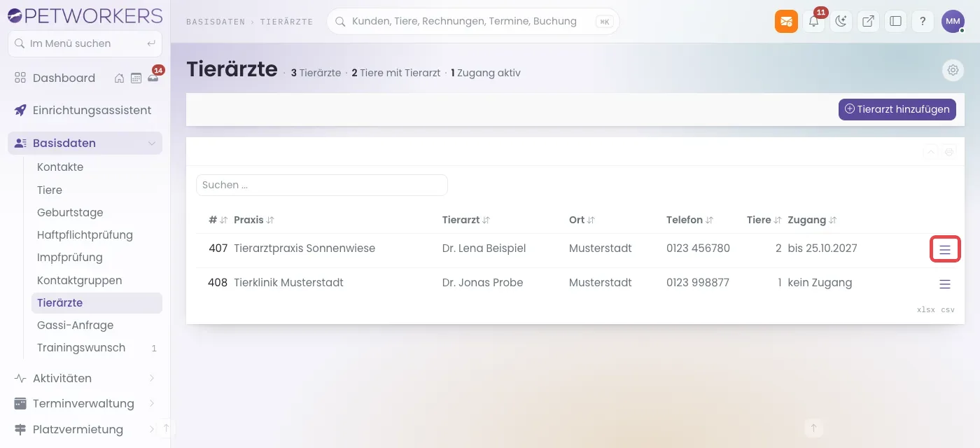Click the Dr. Lena Beispiel cell
Screen dimensions: 980x448
pyautogui.click(x=484, y=248)
